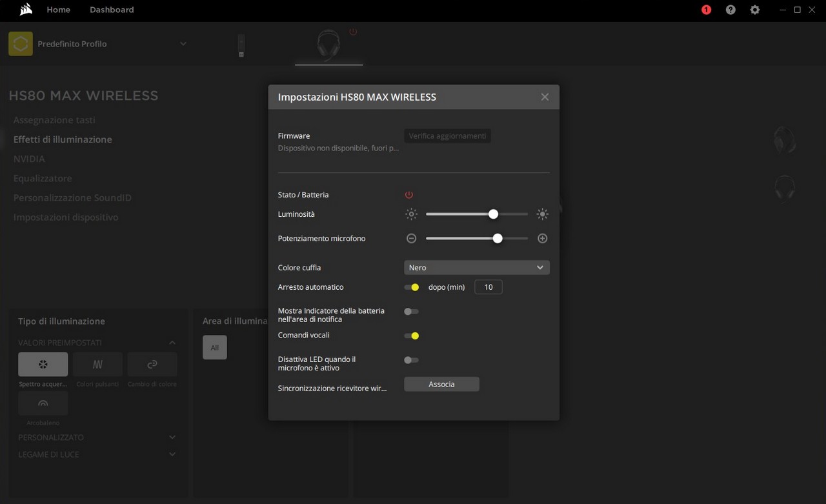
Task: Click the headset device icon in top bar
Action: 328,45
